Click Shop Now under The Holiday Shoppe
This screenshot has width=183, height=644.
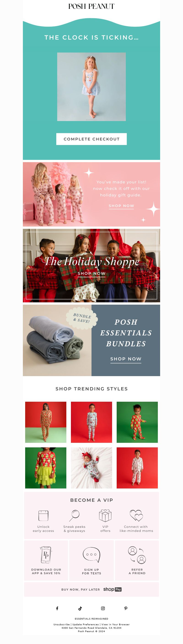coord(91,274)
